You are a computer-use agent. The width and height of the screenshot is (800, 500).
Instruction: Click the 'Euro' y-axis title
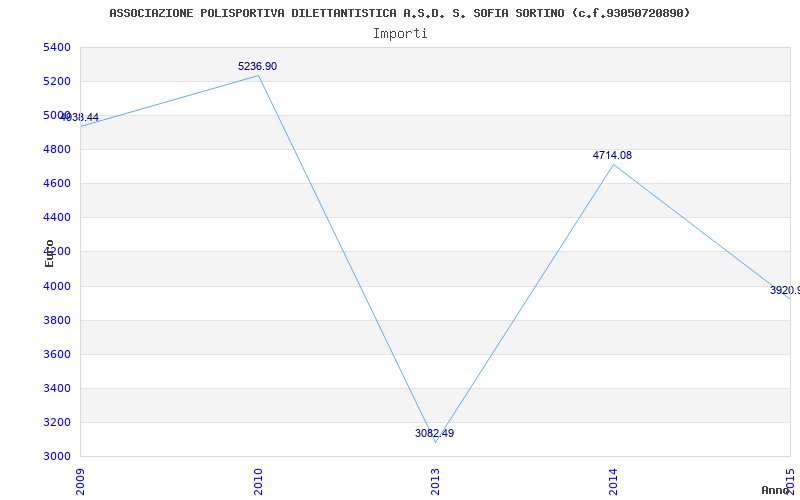click(x=49, y=253)
